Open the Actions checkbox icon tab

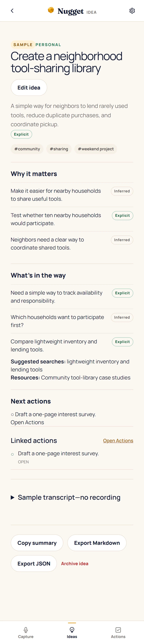coord(118,629)
